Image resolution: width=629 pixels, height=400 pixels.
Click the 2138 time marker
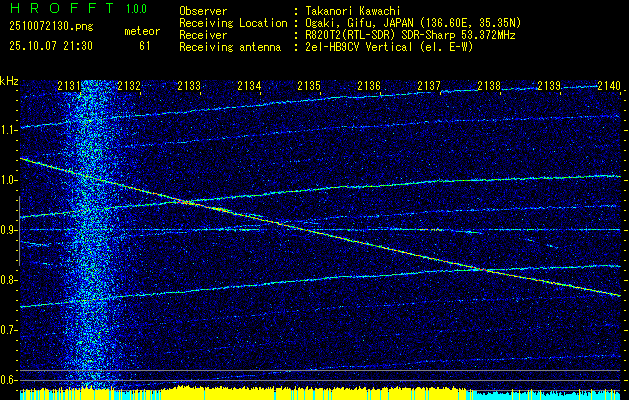489,86
